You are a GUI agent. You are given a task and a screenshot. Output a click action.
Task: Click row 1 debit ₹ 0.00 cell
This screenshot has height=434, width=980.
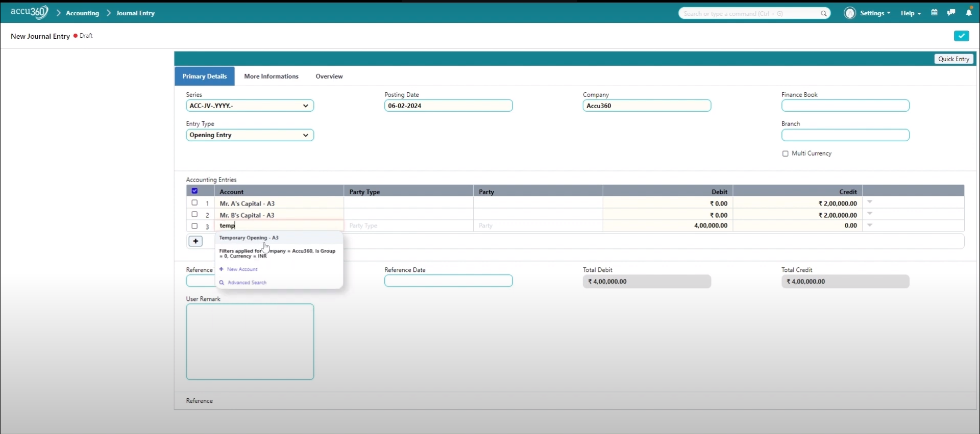click(668, 203)
